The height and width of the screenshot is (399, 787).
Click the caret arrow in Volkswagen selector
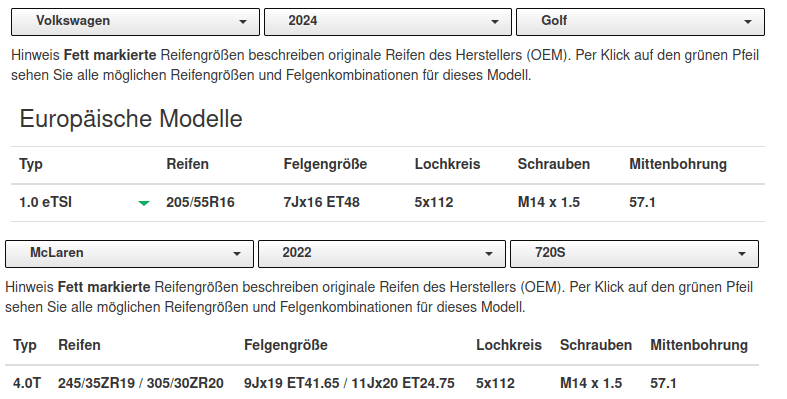click(243, 22)
